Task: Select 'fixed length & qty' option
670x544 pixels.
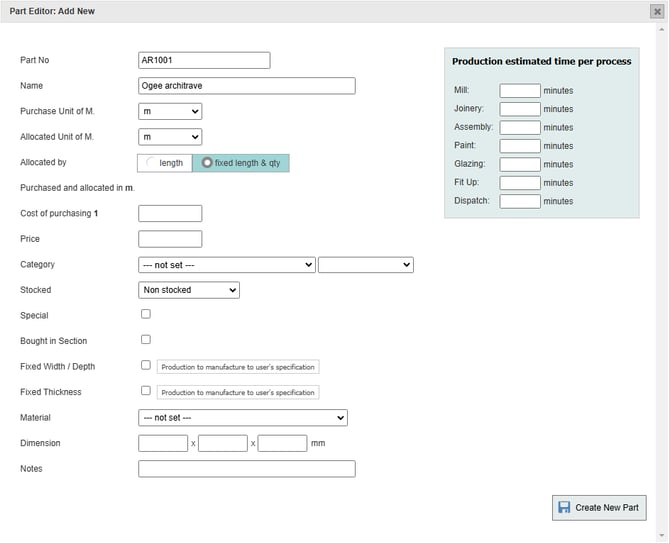Action: tap(240, 163)
